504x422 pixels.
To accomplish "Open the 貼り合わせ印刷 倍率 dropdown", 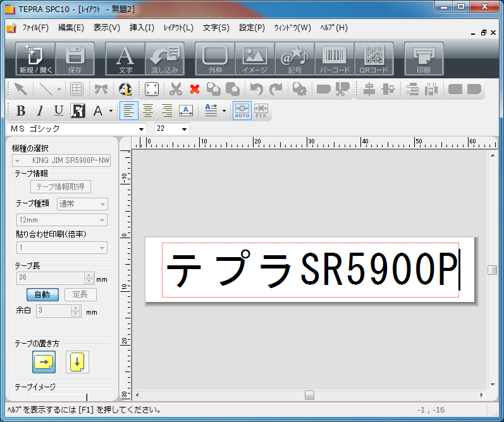I will [62, 248].
